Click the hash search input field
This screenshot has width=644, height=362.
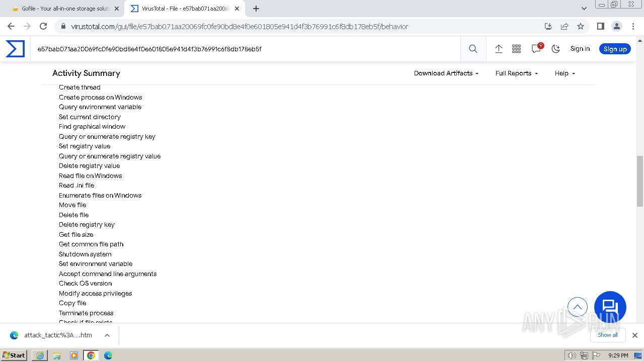[x=245, y=49]
